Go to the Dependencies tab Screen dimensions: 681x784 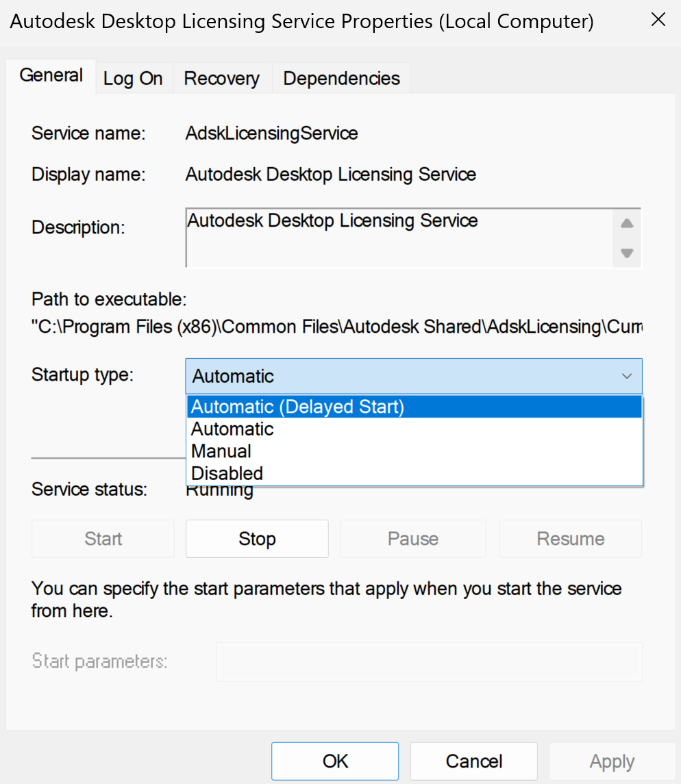pyautogui.click(x=341, y=79)
